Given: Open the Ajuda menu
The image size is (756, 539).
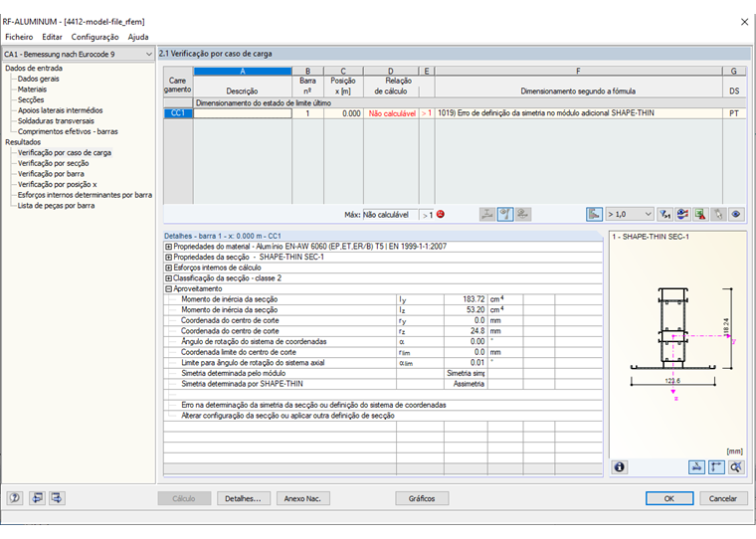Looking at the screenshot, I should (138, 37).
